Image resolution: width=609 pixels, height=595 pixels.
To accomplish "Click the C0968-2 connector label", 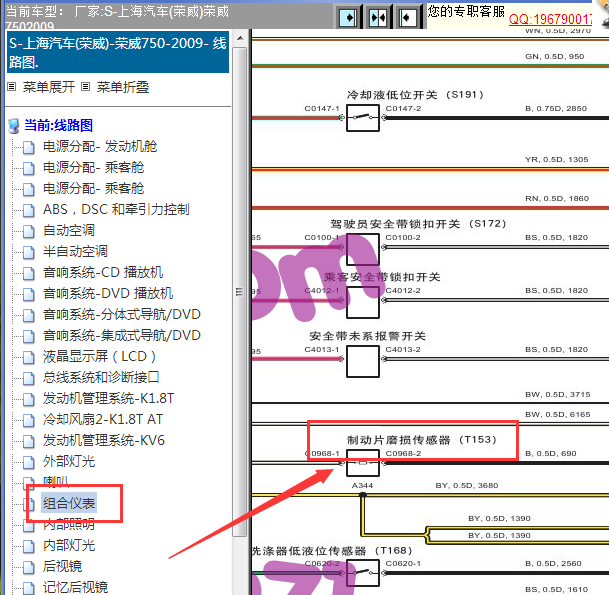I will [x=403, y=453].
